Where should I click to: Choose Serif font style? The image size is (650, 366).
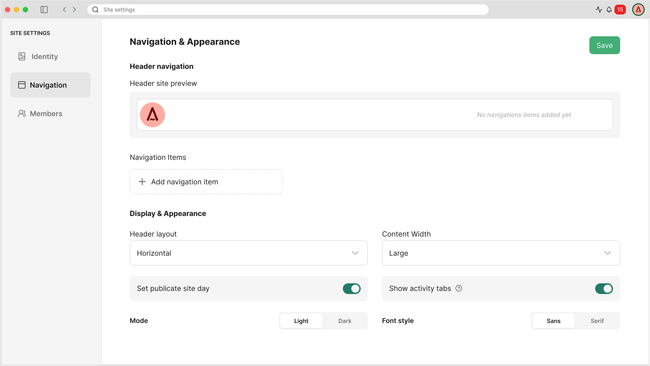[x=597, y=321]
